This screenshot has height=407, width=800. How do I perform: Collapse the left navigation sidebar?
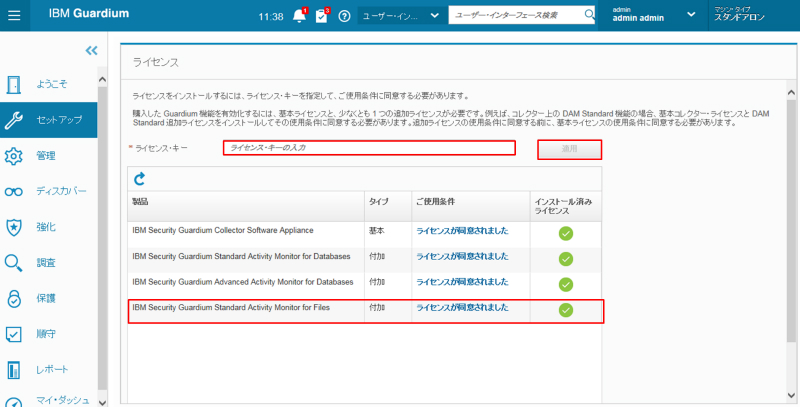click(x=92, y=50)
